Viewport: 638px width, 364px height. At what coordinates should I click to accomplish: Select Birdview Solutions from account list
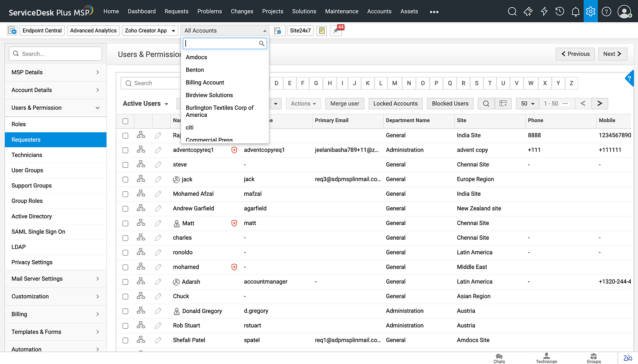209,95
